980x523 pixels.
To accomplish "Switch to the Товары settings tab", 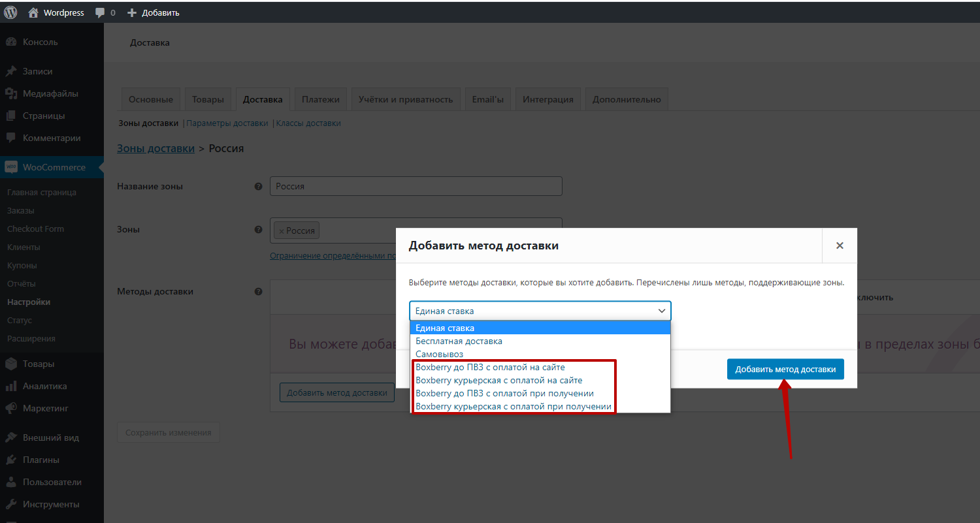I will [208, 99].
